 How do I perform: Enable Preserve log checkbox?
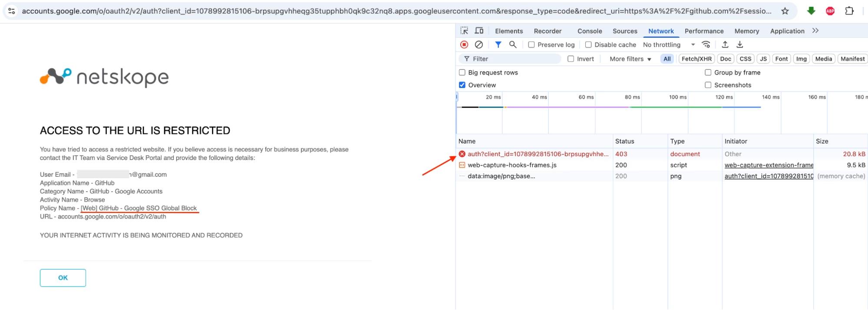point(531,45)
